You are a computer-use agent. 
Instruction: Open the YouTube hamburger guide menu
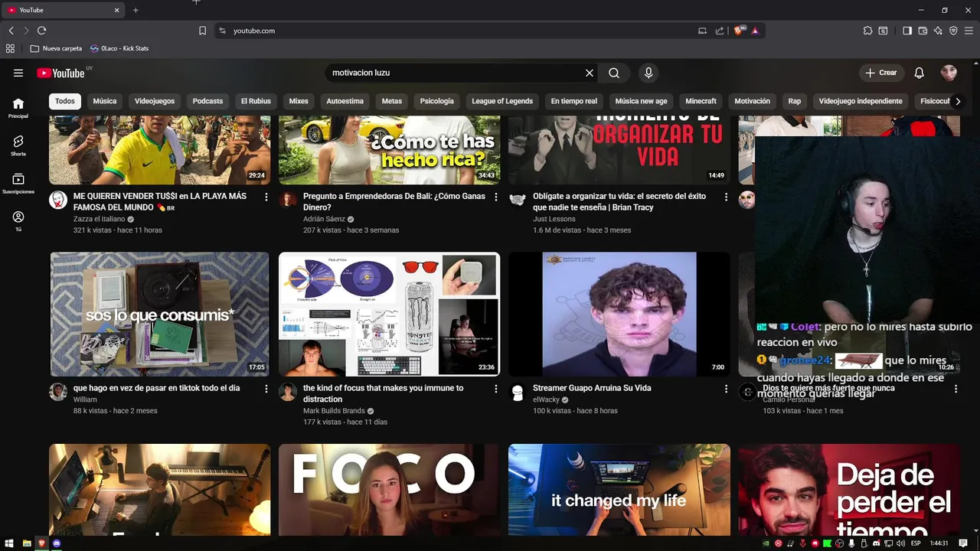[x=18, y=73]
